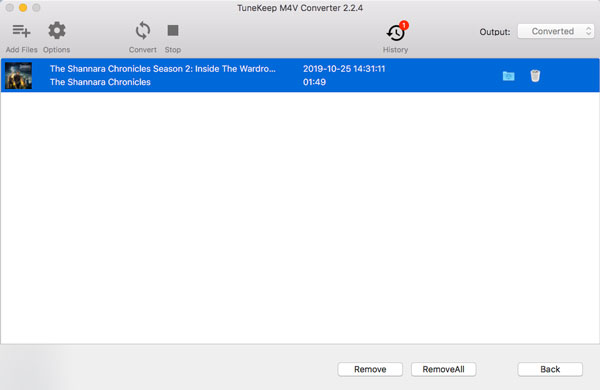The height and width of the screenshot is (390, 600).
Task: Select the Inside The Wardro... episode title
Action: (163, 69)
